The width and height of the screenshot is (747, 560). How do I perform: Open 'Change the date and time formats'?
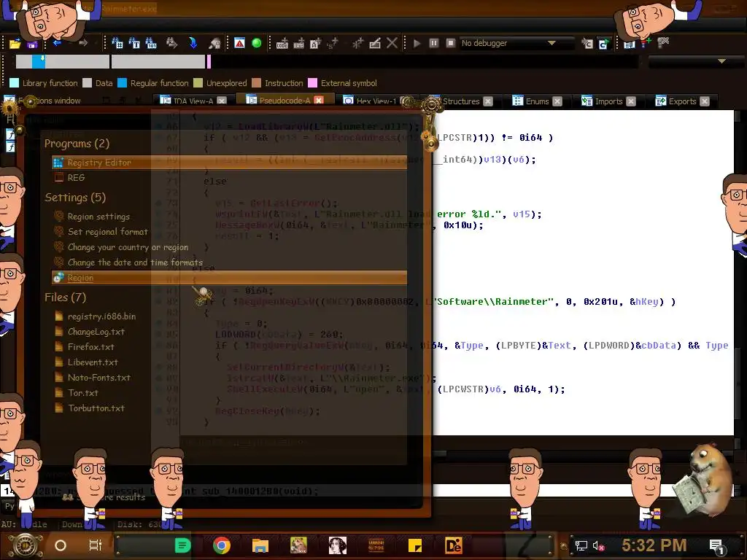coord(135,262)
